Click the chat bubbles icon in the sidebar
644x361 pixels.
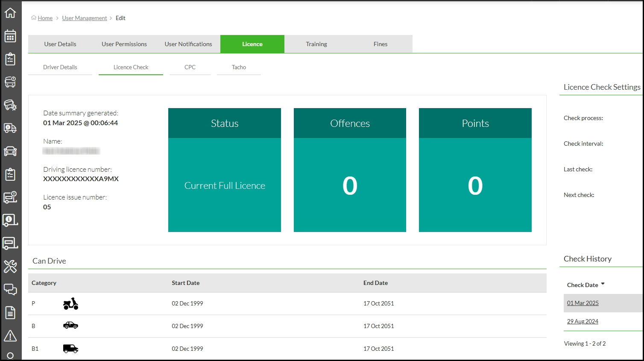tap(10, 290)
